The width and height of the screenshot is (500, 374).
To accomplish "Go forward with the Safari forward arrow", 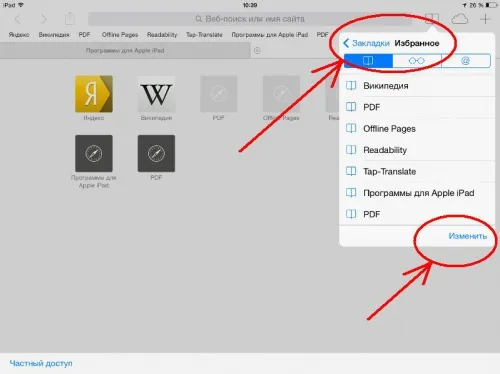I will (44, 19).
